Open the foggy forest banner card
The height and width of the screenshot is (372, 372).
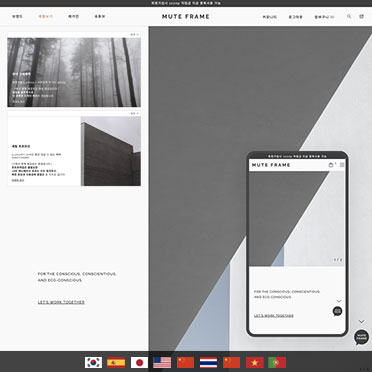coord(74,72)
